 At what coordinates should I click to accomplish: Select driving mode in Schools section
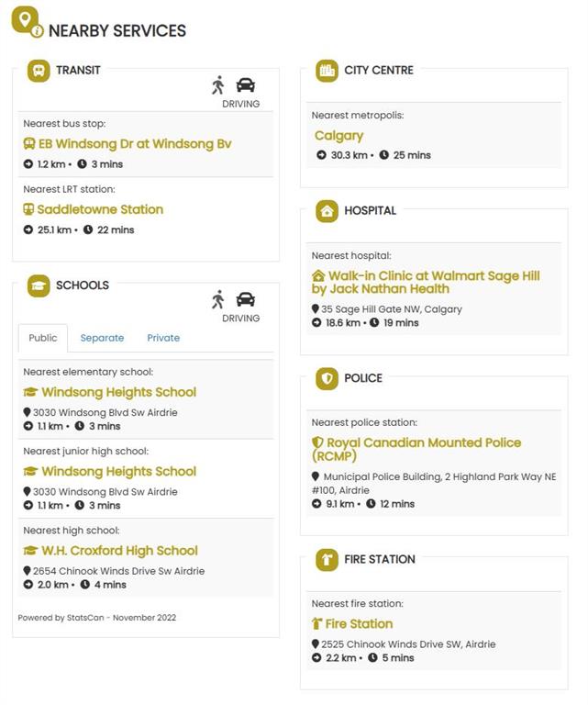[x=245, y=299]
